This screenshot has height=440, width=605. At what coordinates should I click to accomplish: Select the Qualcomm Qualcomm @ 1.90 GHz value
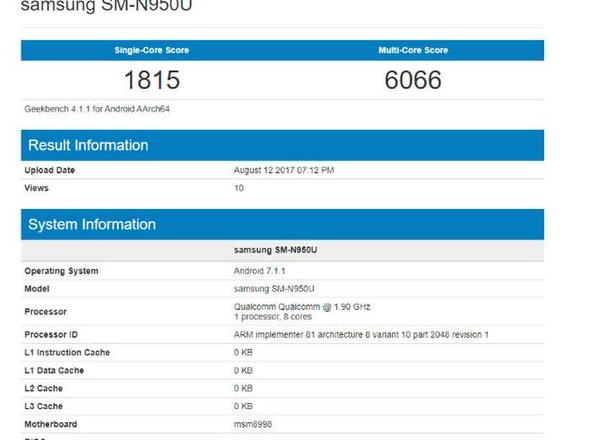tap(302, 307)
